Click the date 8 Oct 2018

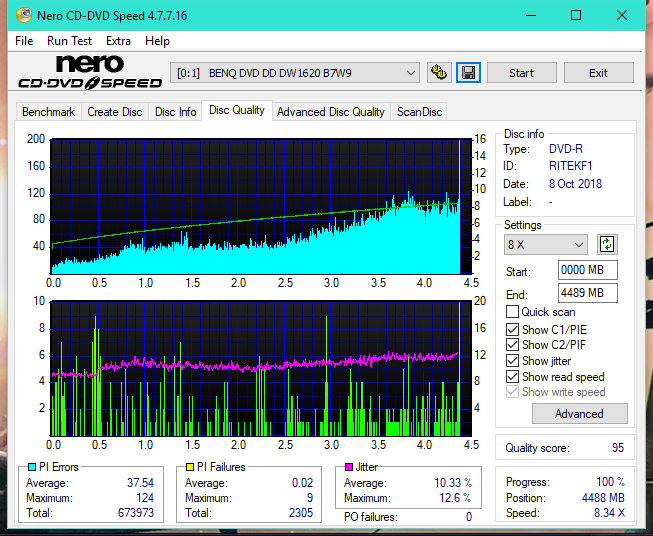pyautogui.click(x=575, y=184)
